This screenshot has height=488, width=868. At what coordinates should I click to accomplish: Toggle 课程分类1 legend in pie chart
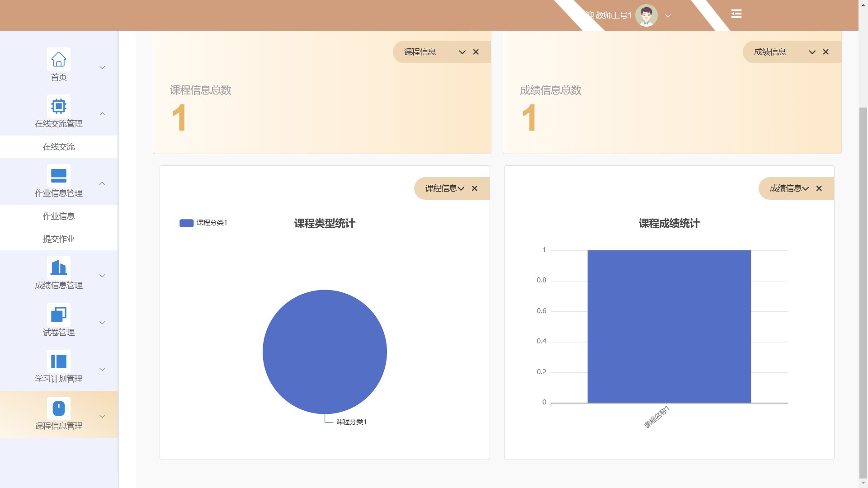(x=203, y=223)
